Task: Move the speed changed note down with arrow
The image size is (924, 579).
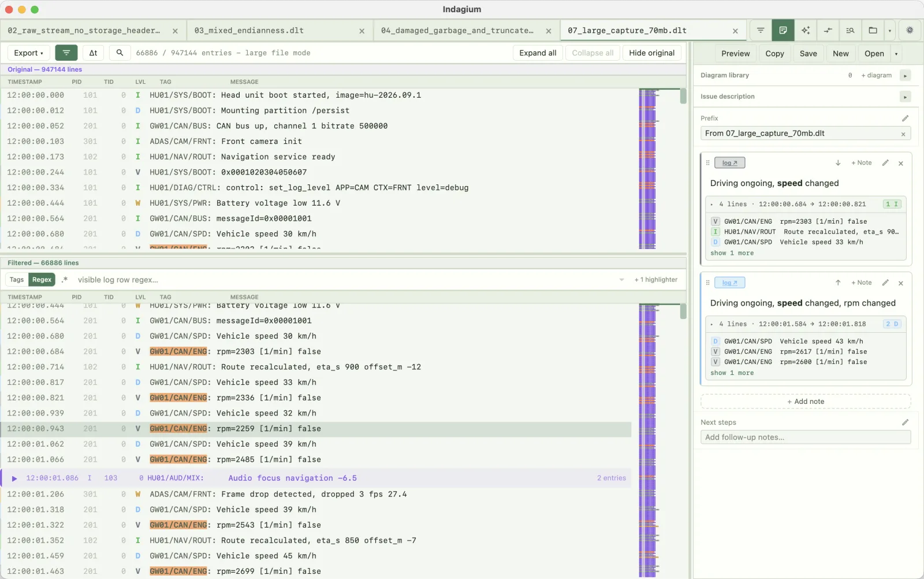Action: 838,163
